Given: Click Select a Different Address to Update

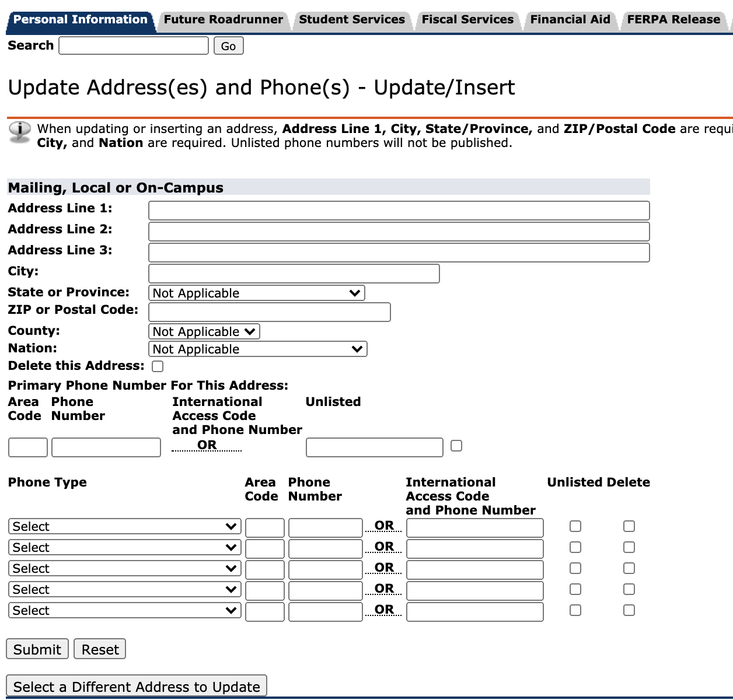Looking at the screenshot, I should tap(135, 686).
